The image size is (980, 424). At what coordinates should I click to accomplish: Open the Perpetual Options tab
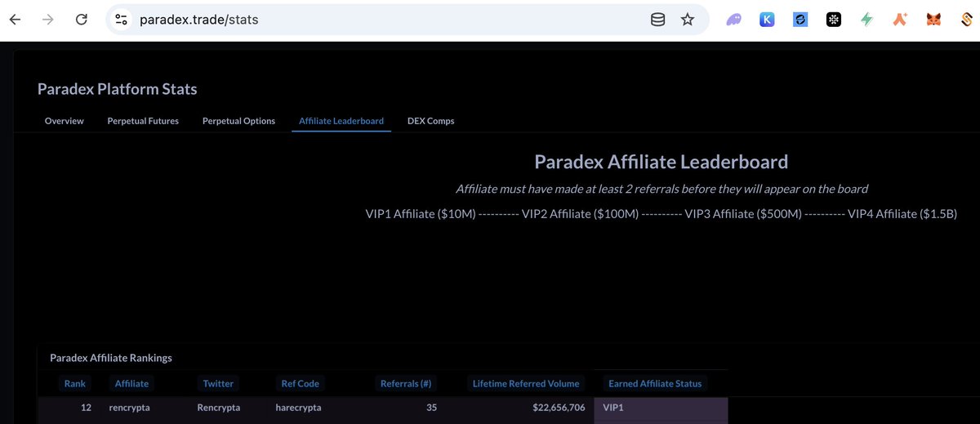pyautogui.click(x=238, y=121)
